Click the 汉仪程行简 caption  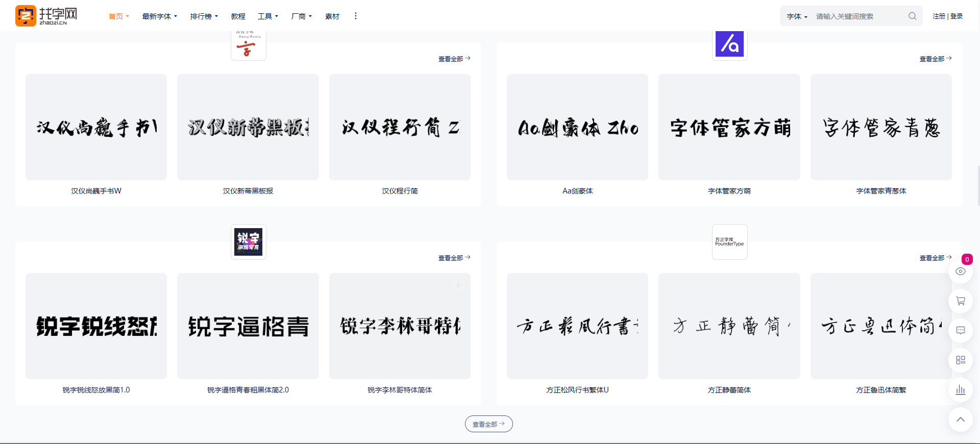click(400, 191)
